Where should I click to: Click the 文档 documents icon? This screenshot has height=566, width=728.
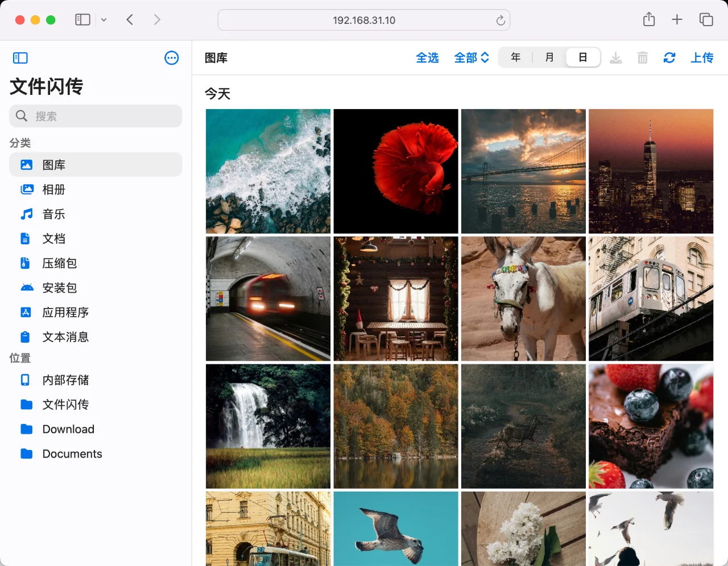pos(26,239)
